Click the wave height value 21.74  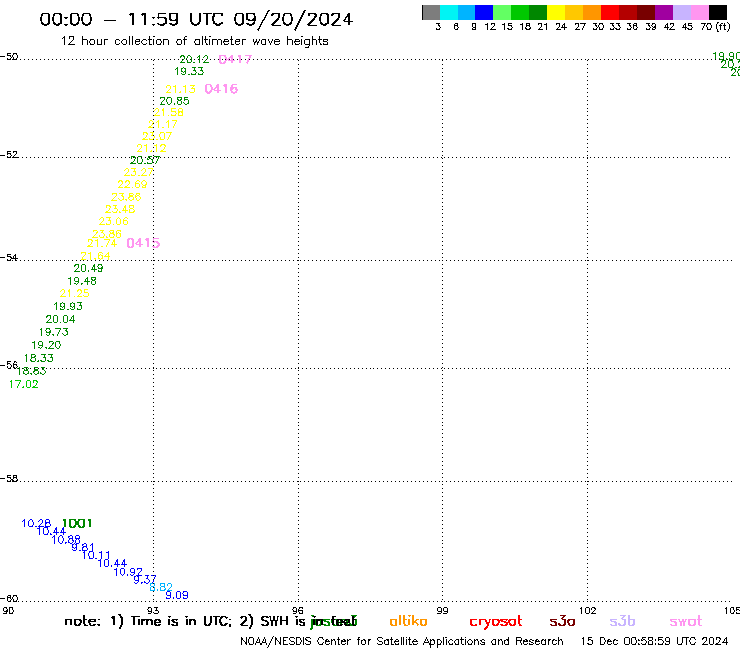(x=102, y=244)
